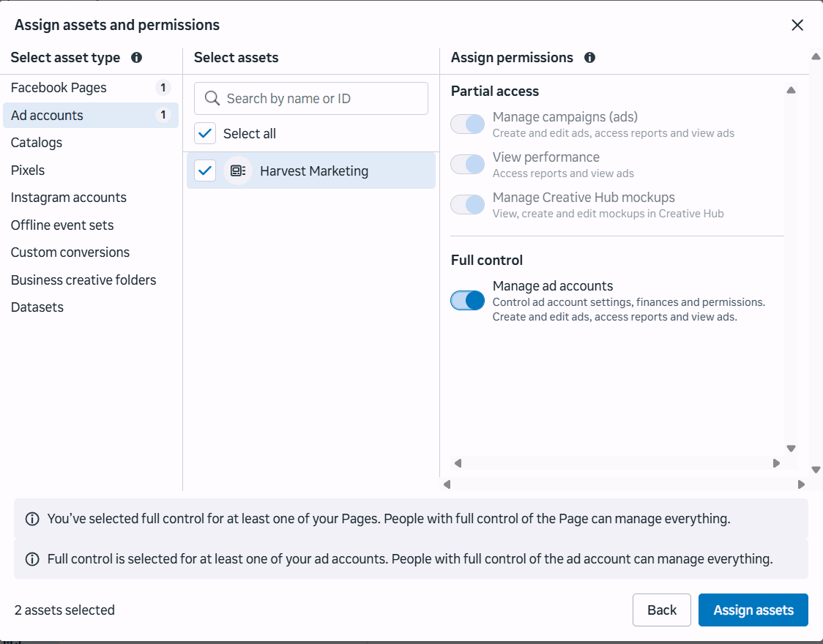
Task: Click the magnifier icon in the search box
Action: pos(212,98)
